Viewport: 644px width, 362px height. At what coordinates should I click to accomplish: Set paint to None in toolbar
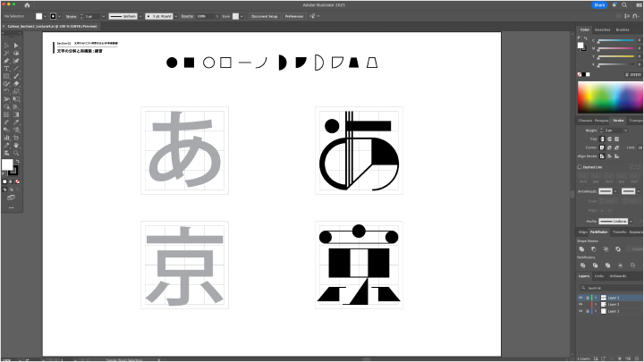pyautogui.click(x=17, y=181)
